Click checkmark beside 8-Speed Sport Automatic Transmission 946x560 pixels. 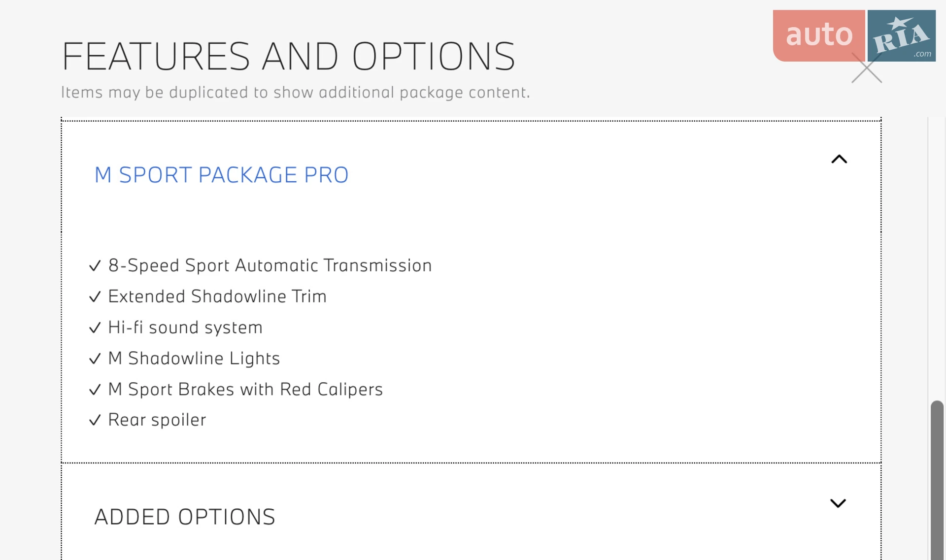point(95,266)
